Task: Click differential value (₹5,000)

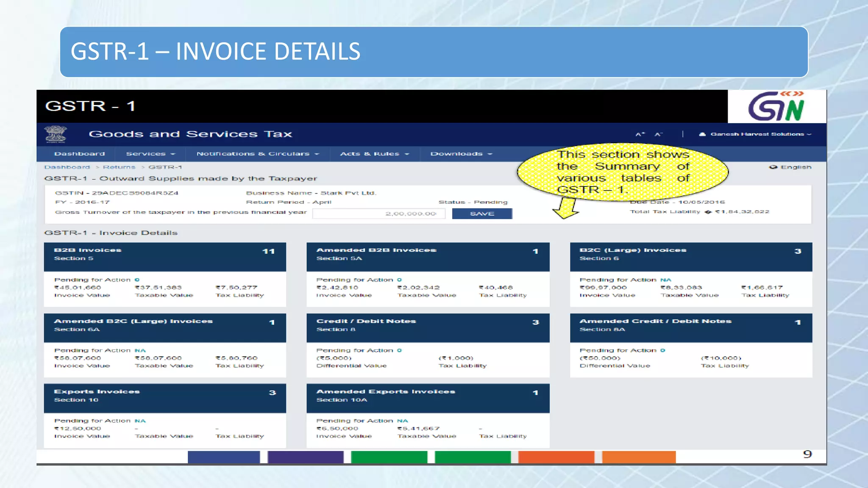Action: click(x=334, y=358)
